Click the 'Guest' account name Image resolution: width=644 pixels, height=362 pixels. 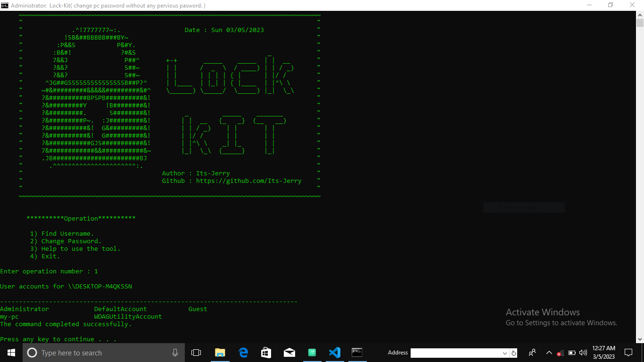point(198,309)
